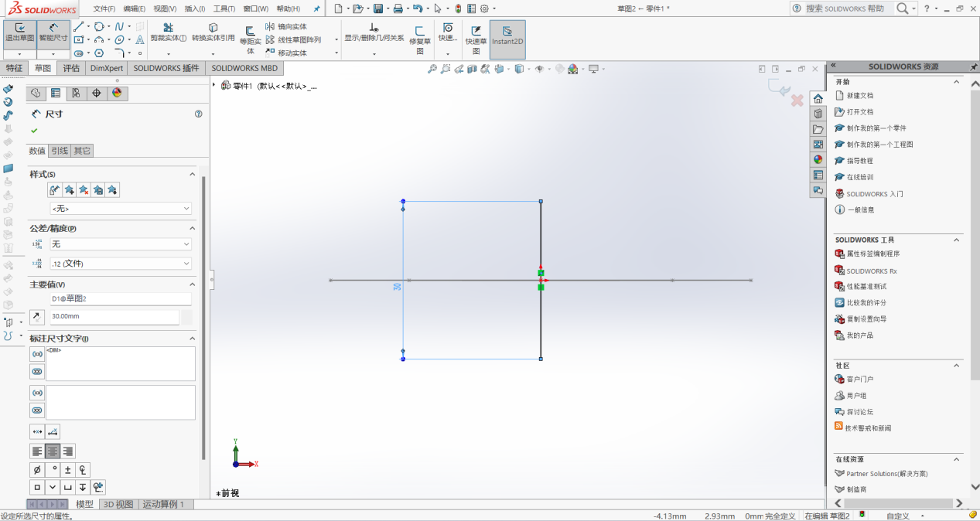Collapse the 开始 section in resources

(x=956, y=81)
